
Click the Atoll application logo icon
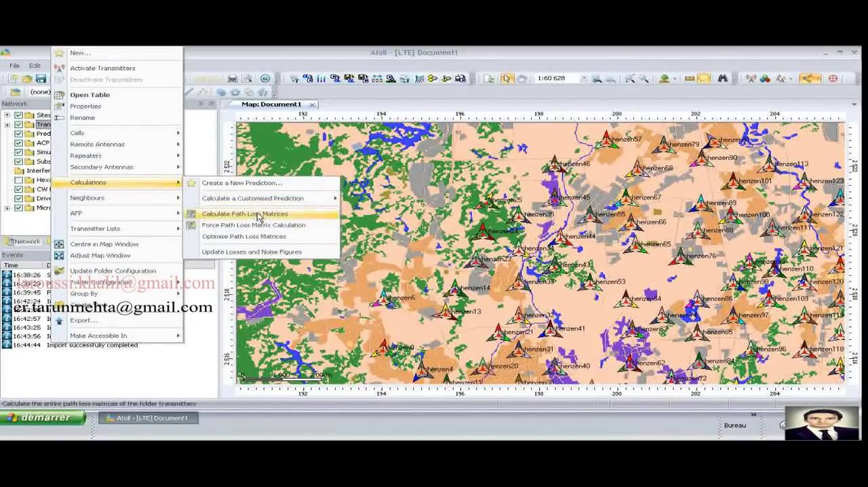click(x=5, y=53)
